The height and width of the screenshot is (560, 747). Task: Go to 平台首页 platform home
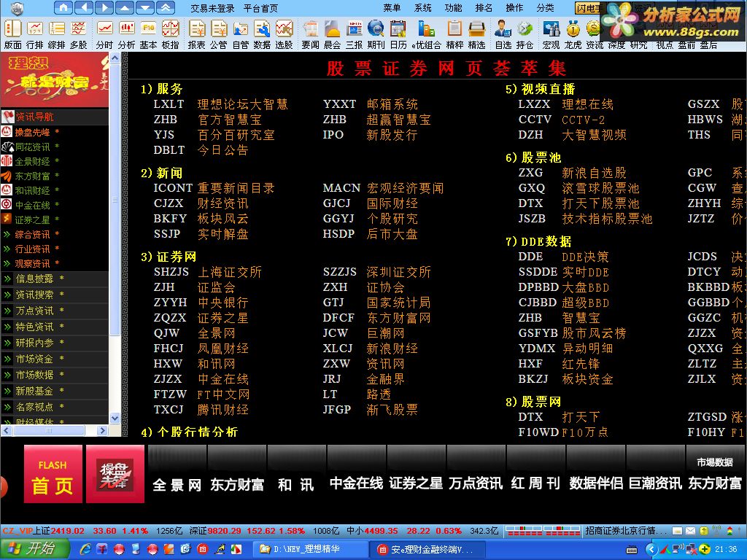[260, 8]
